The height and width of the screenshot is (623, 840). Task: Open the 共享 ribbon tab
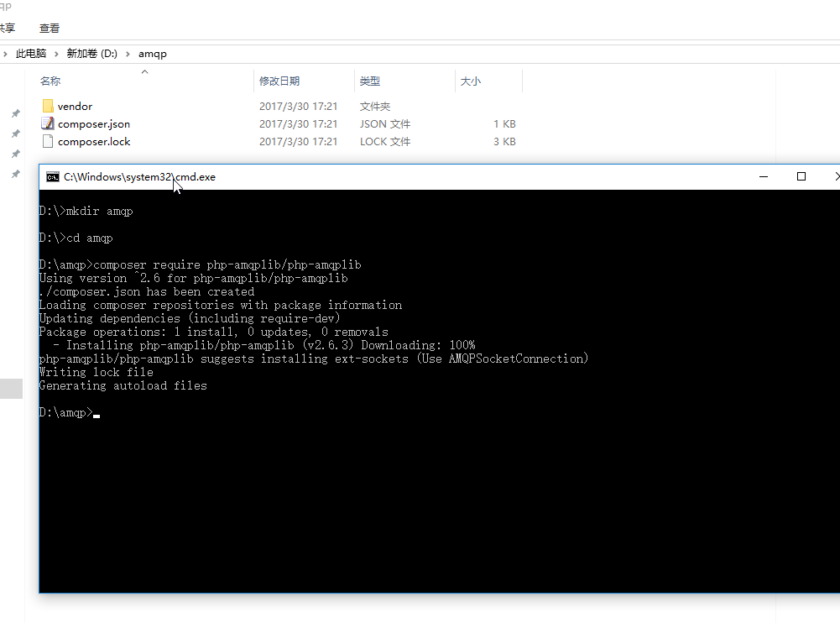(x=8, y=28)
